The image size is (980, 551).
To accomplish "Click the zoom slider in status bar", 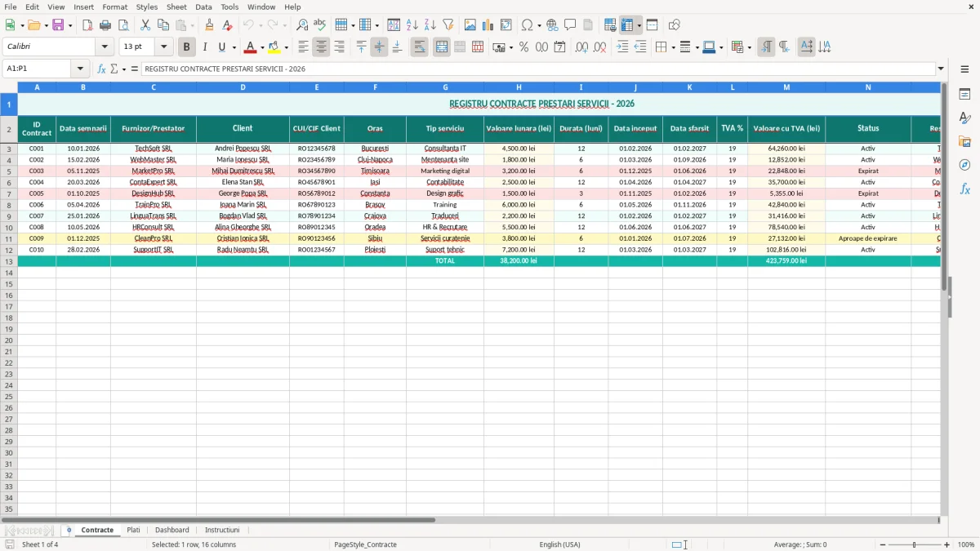I will point(915,544).
